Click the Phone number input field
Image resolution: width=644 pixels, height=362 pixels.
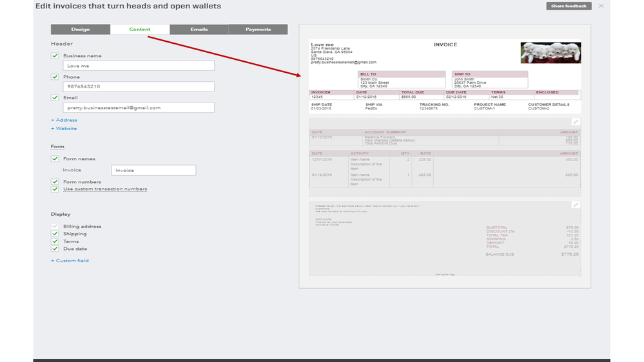tap(139, 86)
